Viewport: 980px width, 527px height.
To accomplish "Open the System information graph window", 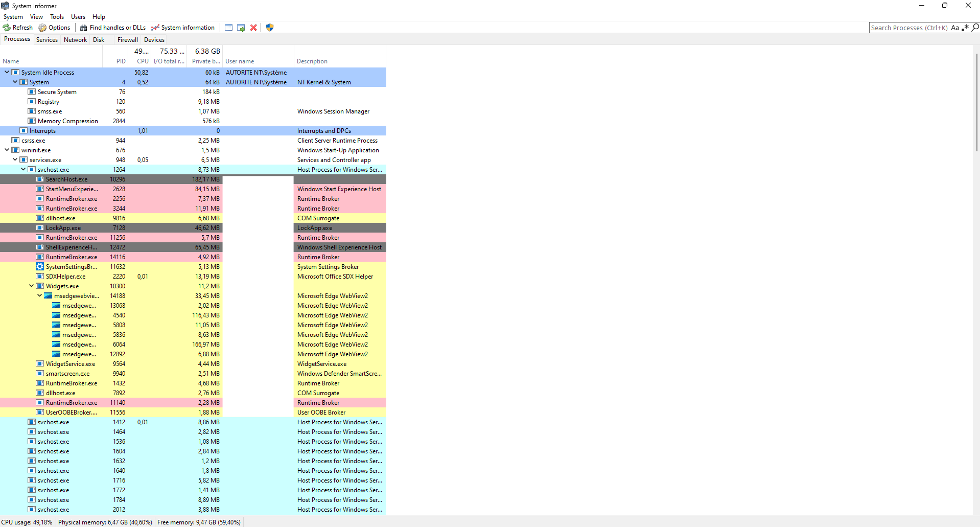I will 183,28.
